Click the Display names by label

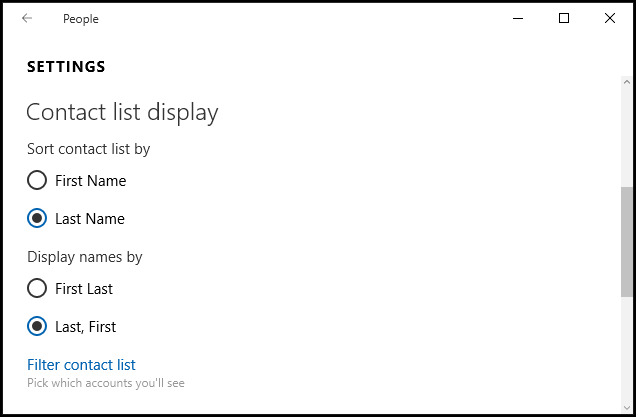click(x=84, y=257)
